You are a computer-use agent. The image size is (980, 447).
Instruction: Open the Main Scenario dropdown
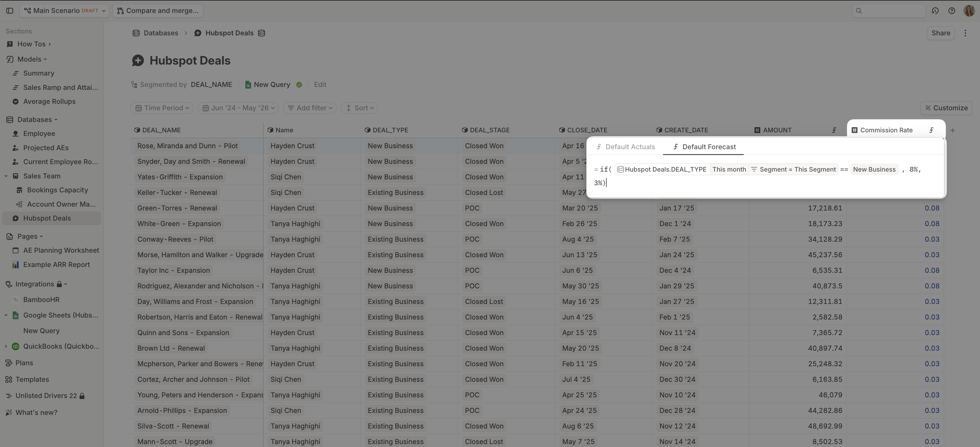coord(64,11)
